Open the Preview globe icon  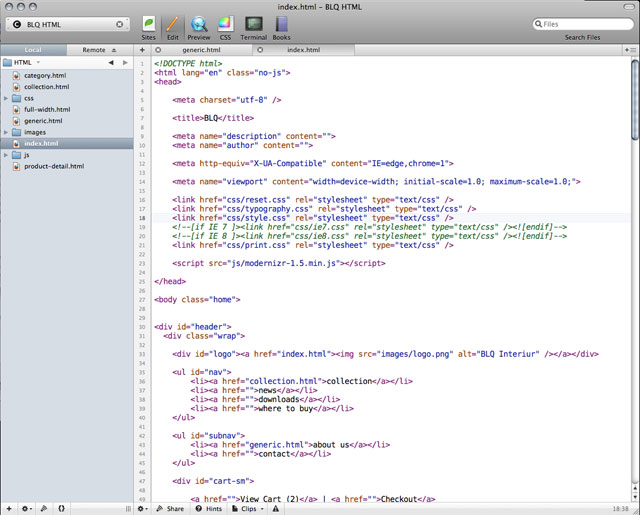pos(199,28)
